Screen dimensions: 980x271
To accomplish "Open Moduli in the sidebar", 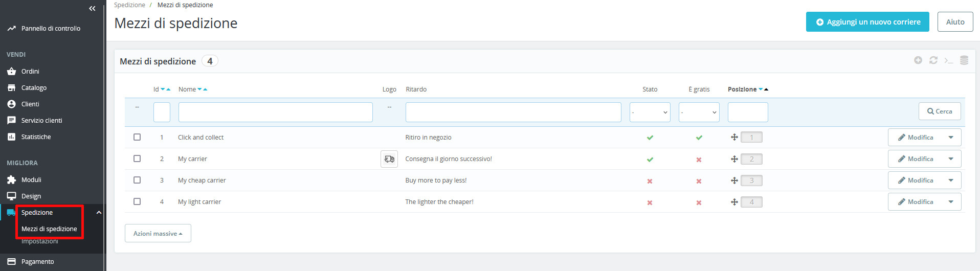I will [x=31, y=180].
